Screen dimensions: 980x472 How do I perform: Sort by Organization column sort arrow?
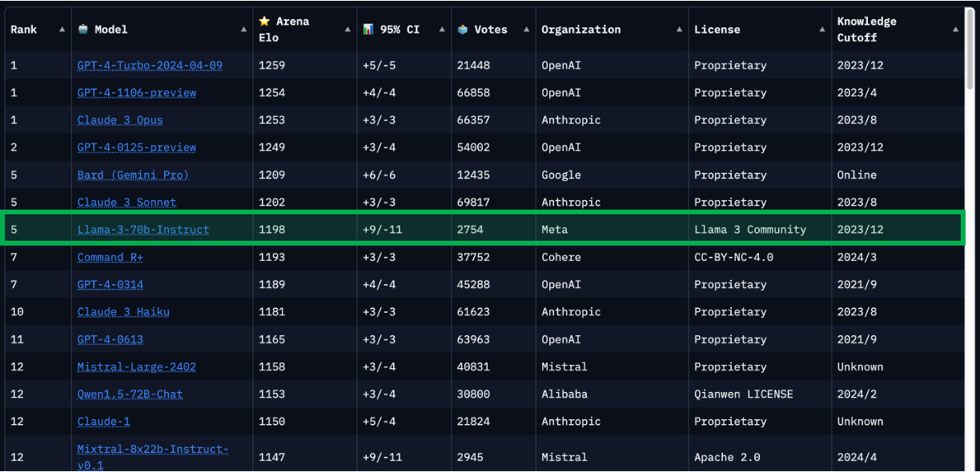[679, 30]
